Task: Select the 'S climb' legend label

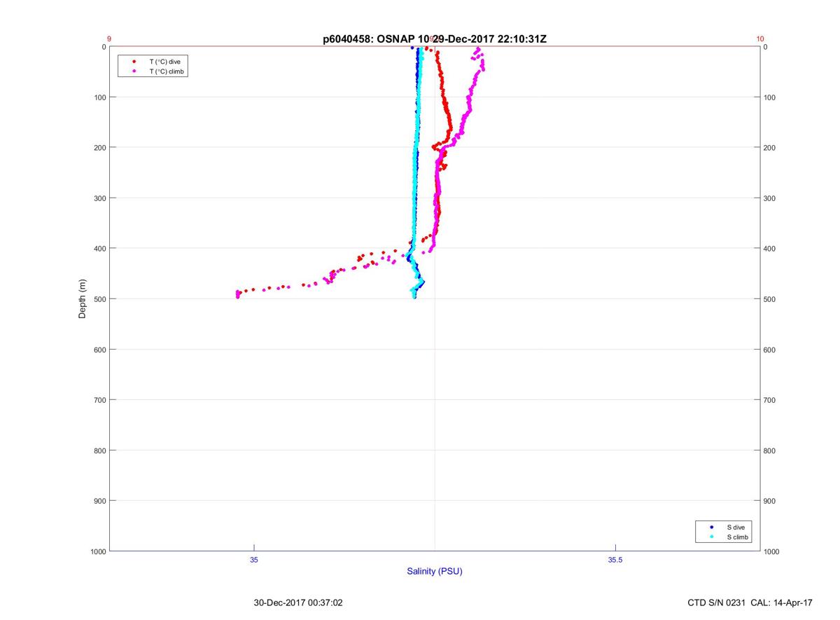Action: 738,537
